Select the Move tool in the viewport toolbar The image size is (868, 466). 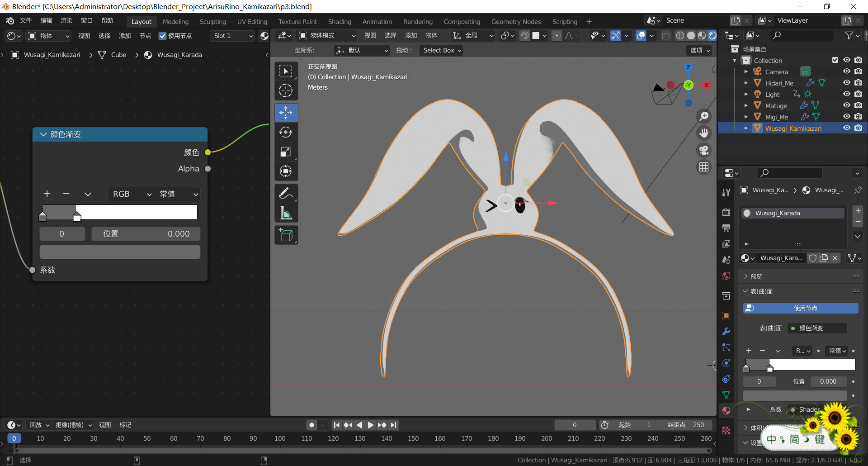[286, 113]
